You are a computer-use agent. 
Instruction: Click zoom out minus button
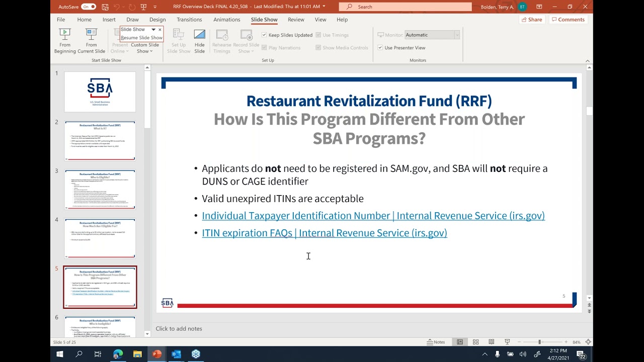pyautogui.click(x=519, y=342)
